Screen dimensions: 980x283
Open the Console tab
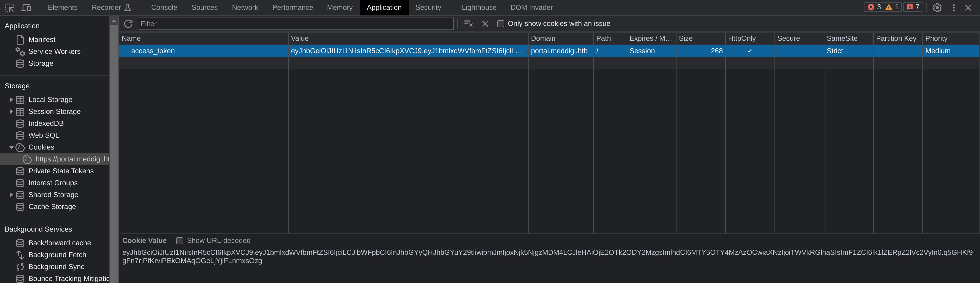(x=164, y=8)
